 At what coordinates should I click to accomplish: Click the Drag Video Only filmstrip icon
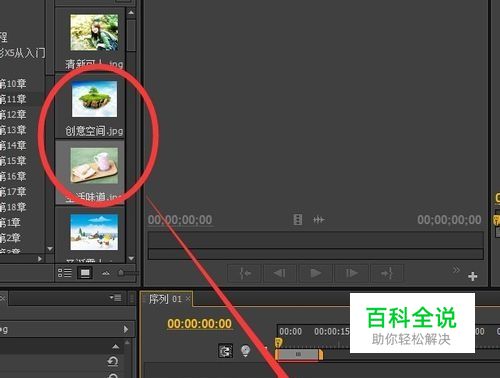(x=298, y=220)
